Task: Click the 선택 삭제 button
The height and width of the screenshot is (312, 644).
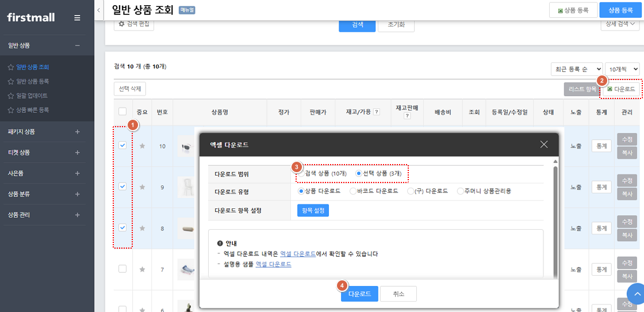Action: coord(130,89)
